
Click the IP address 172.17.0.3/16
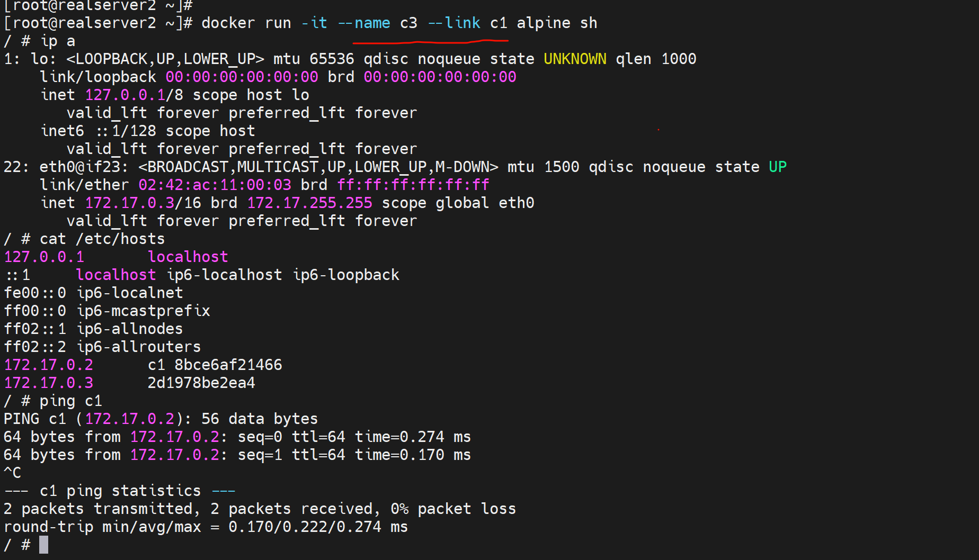143,203
